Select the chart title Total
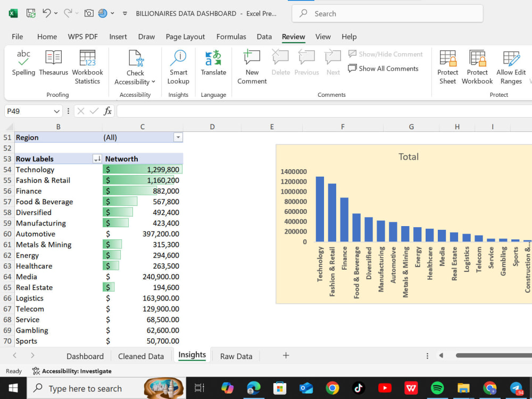Image resolution: width=532 pixels, height=399 pixels. coord(408,157)
